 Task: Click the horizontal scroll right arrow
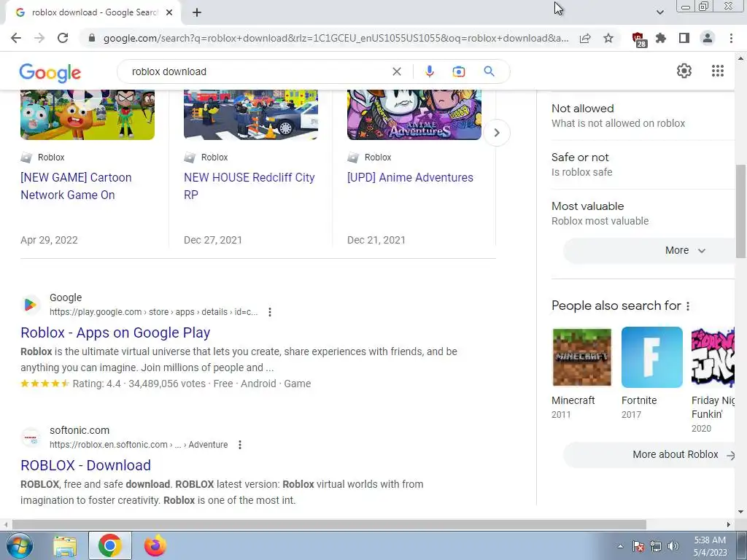coord(729,524)
